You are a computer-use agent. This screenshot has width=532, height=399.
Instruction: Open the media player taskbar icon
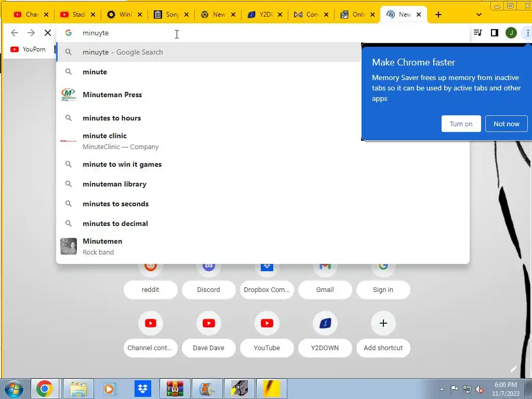click(x=110, y=389)
